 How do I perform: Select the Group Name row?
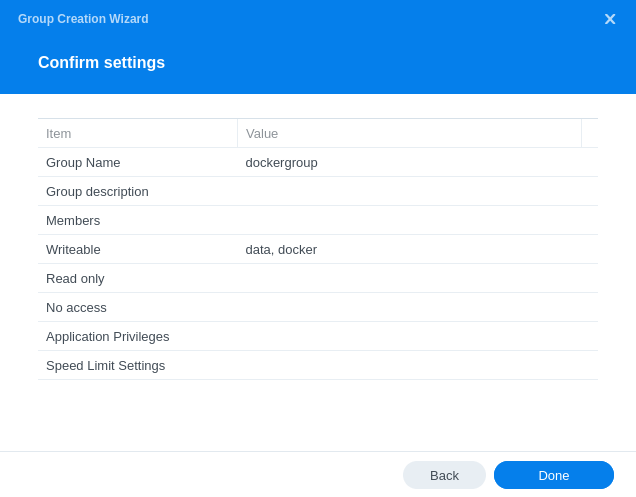point(318,163)
